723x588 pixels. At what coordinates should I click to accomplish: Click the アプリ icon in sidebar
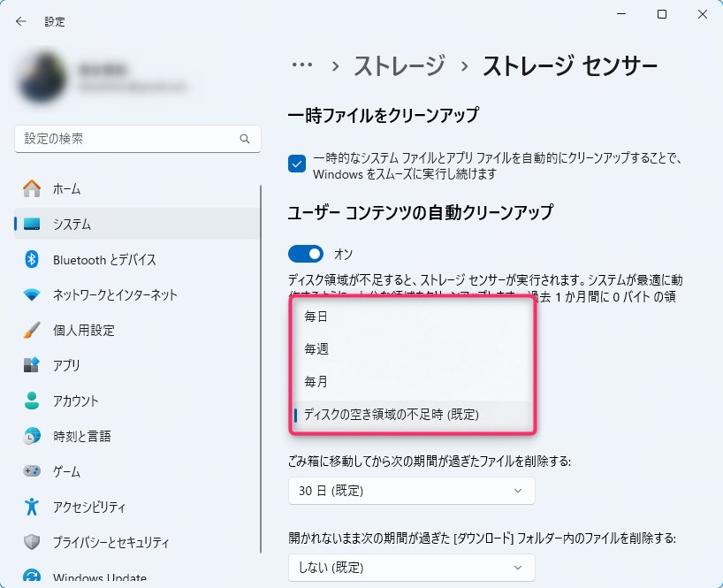click(32, 365)
